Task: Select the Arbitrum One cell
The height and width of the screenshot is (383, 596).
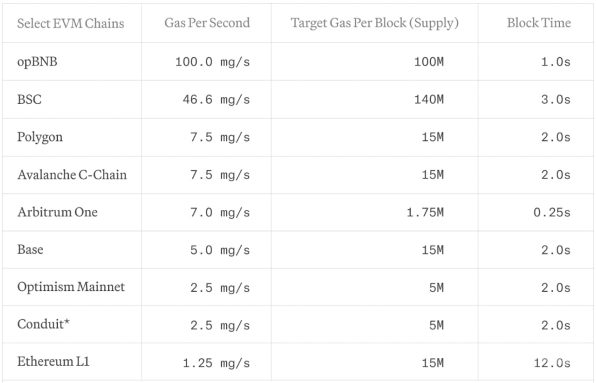Action: coord(57,212)
